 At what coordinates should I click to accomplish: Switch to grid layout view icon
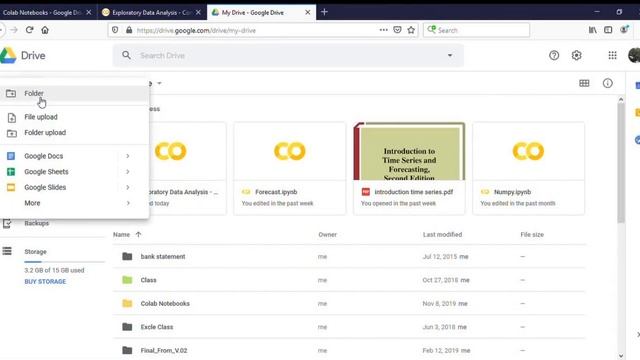584,83
